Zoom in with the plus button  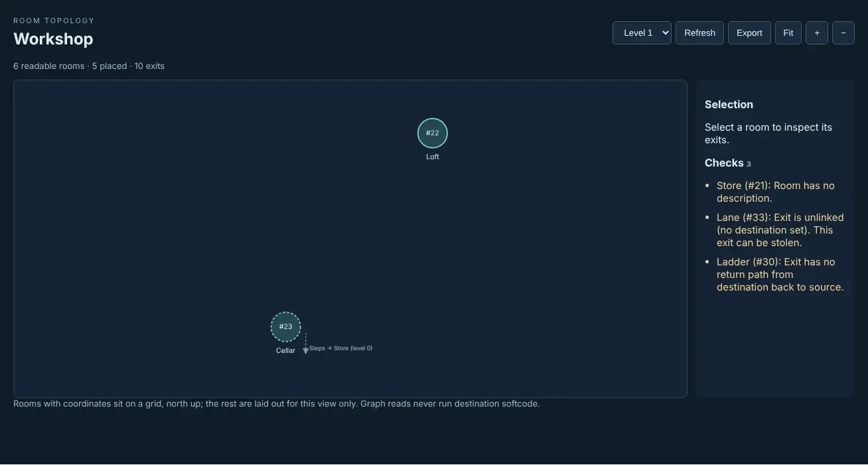pos(817,33)
